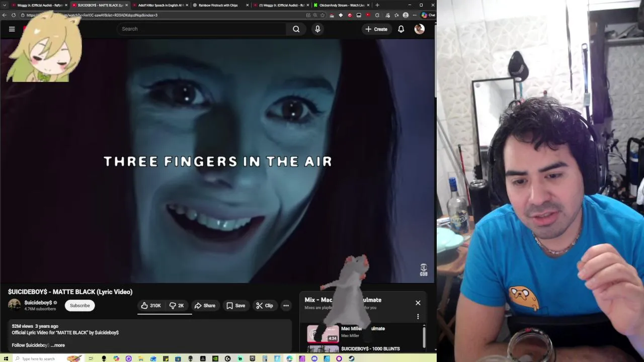This screenshot has width=644, height=362.
Task: Open the YouTube account avatar menu
Action: coord(420,29)
